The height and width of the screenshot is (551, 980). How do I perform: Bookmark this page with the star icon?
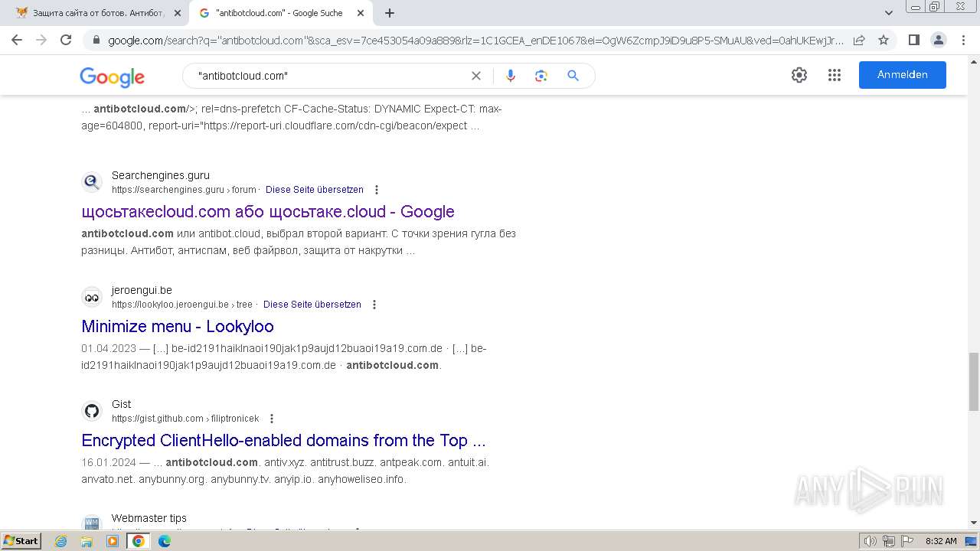coord(884,40)
